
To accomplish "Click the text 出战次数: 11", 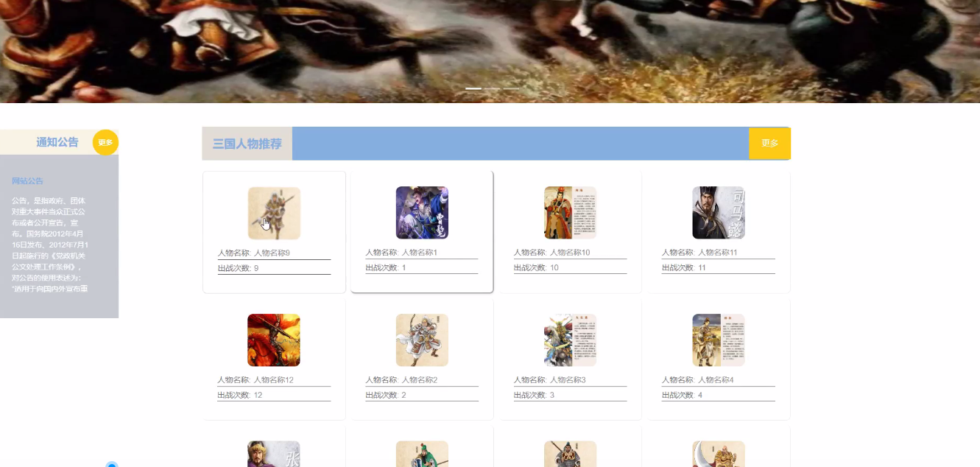I will (684, 267).
